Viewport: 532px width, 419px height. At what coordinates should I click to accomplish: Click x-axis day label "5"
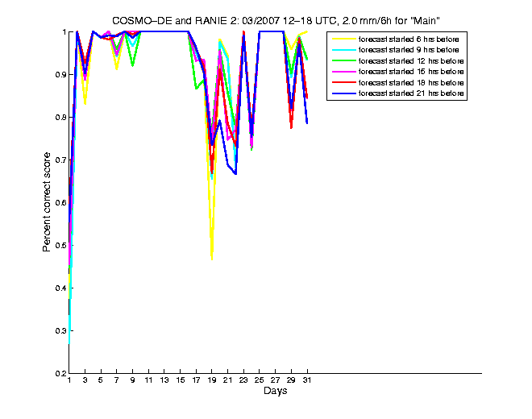[x=101, y=380]
